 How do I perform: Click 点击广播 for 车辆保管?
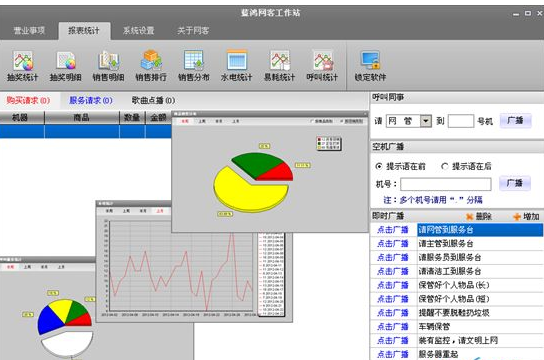tap(393, 327)
